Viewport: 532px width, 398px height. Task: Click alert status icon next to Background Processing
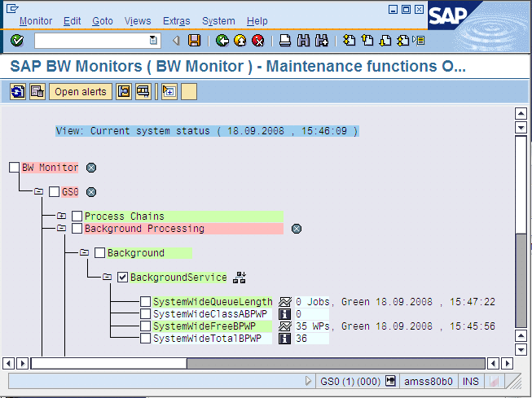point(297,229)
